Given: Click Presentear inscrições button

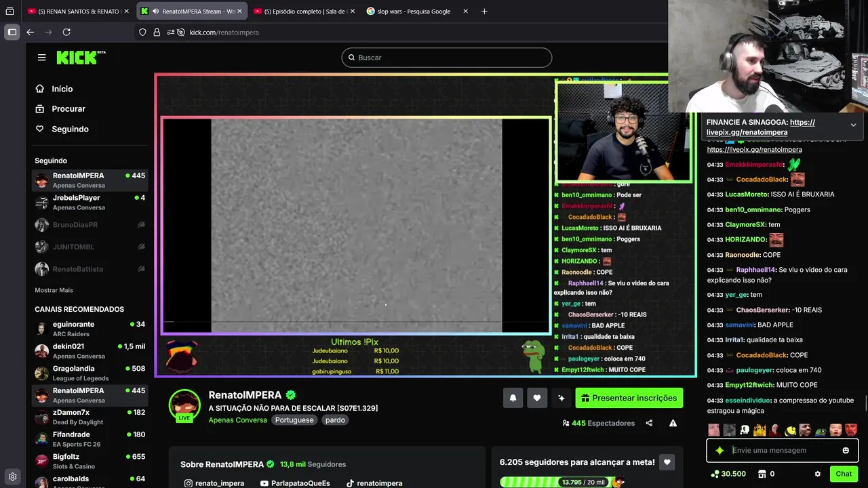Looking at the screenshot, I should (629, 398).
